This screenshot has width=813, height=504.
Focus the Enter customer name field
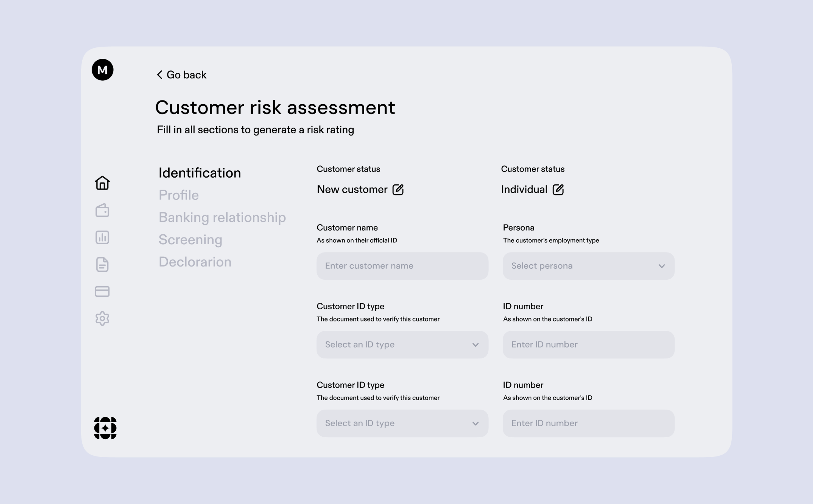pyautogui.click(x=402, y=266)
